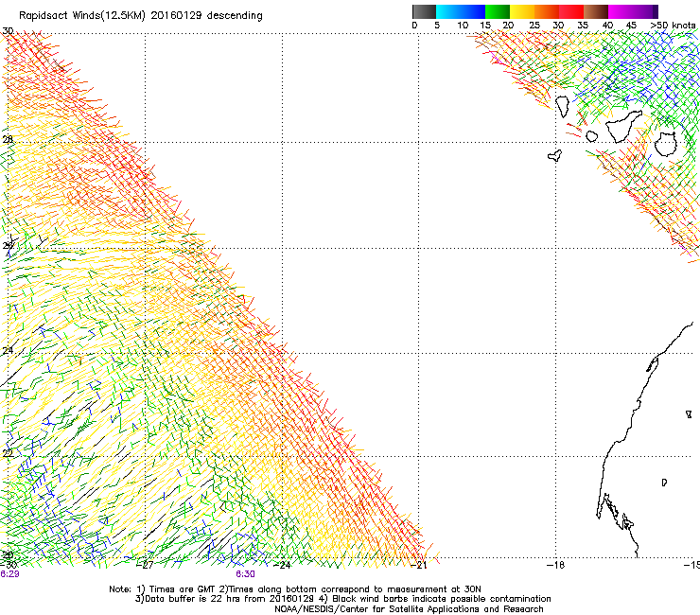Click the '10' legend speed label

pyautogui.click(x=463, y=25)
